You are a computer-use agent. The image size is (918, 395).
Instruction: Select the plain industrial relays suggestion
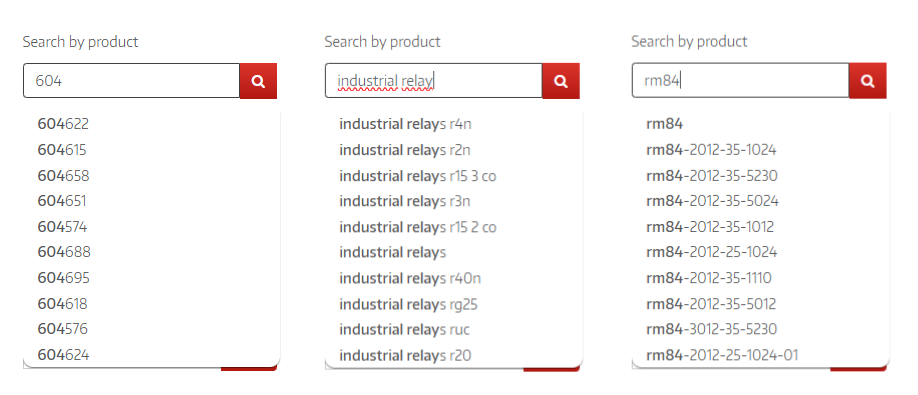click(x=393, y=252)
